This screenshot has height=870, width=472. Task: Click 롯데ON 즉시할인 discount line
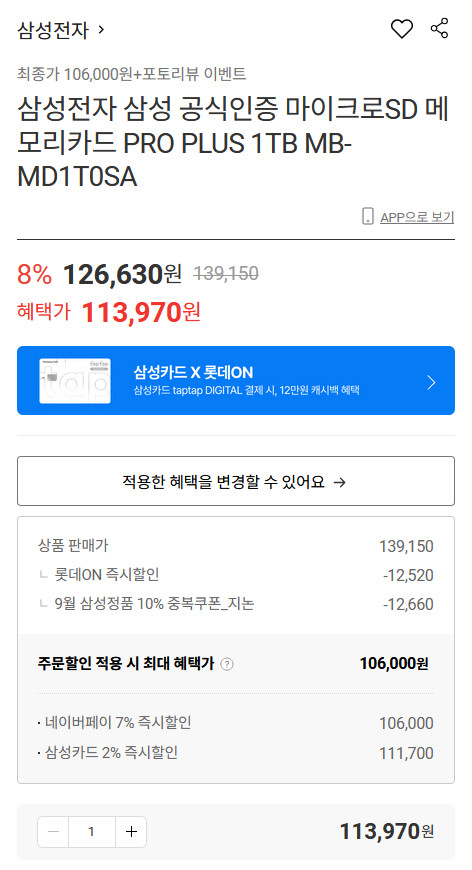point(236,574)
